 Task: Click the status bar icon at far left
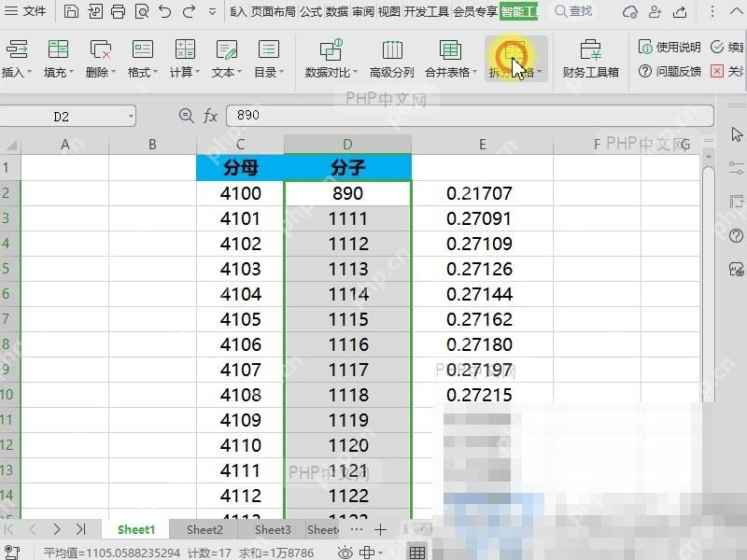point(11,553)
